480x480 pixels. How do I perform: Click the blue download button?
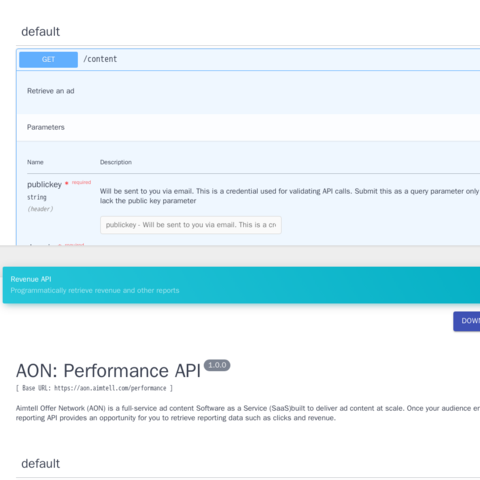[467, 321]
